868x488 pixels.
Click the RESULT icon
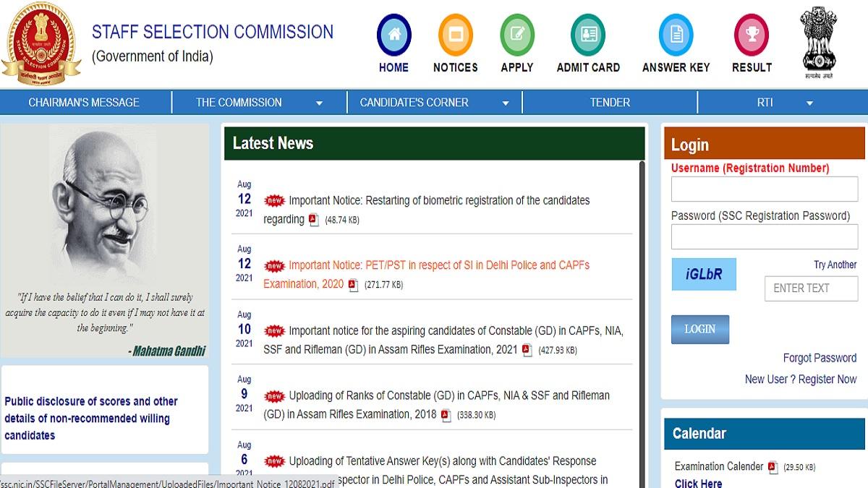point(751,33)
